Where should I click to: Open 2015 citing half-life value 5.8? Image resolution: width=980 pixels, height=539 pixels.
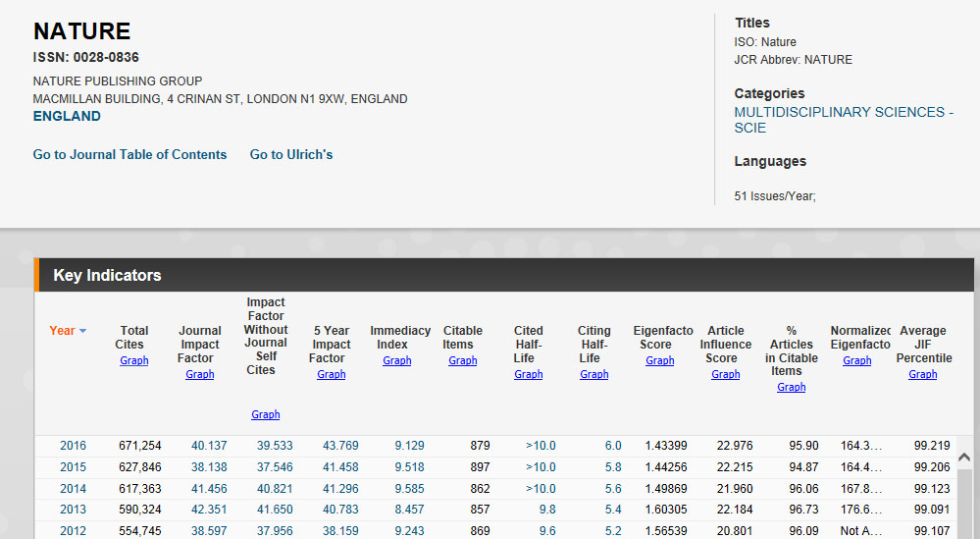tap(613, 467)
